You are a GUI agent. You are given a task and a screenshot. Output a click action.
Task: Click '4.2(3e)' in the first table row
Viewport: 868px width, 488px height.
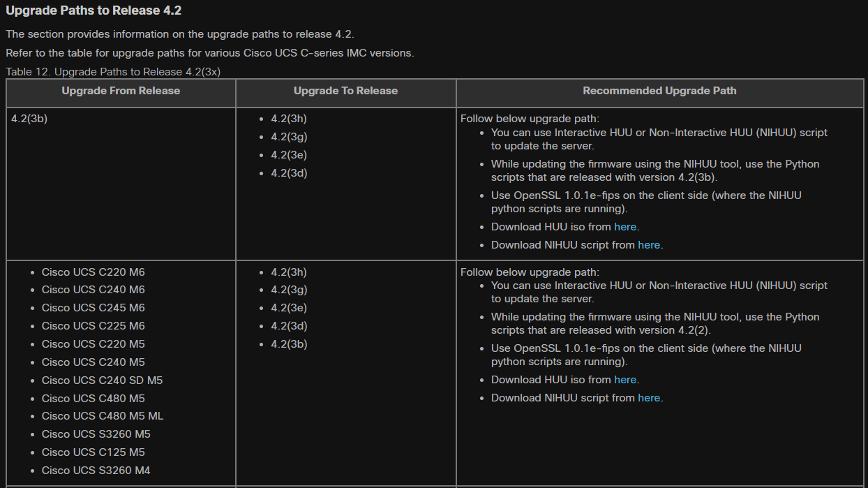[289, 155]
